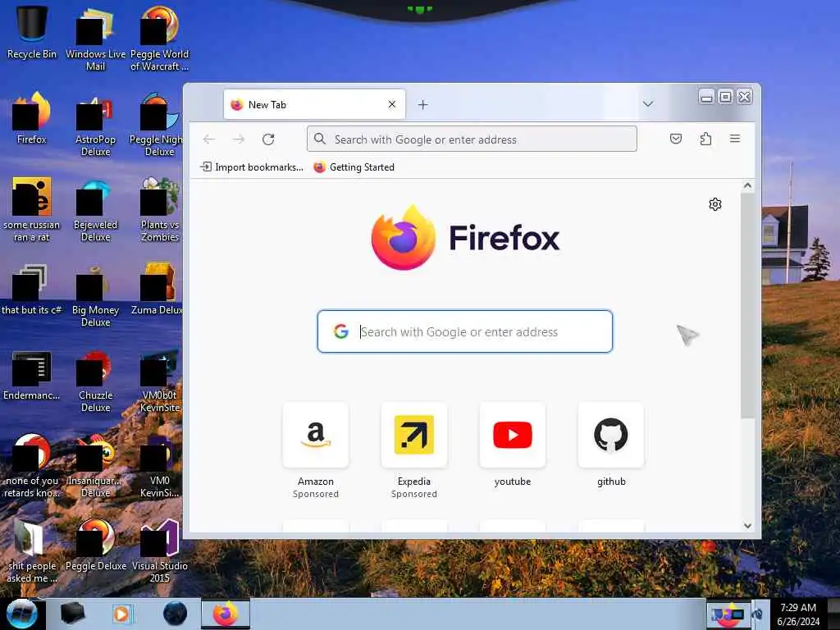Click the scrollbar down arrow in Firefox
Viewport: 840px width, 630px height.
pos(747,526)
